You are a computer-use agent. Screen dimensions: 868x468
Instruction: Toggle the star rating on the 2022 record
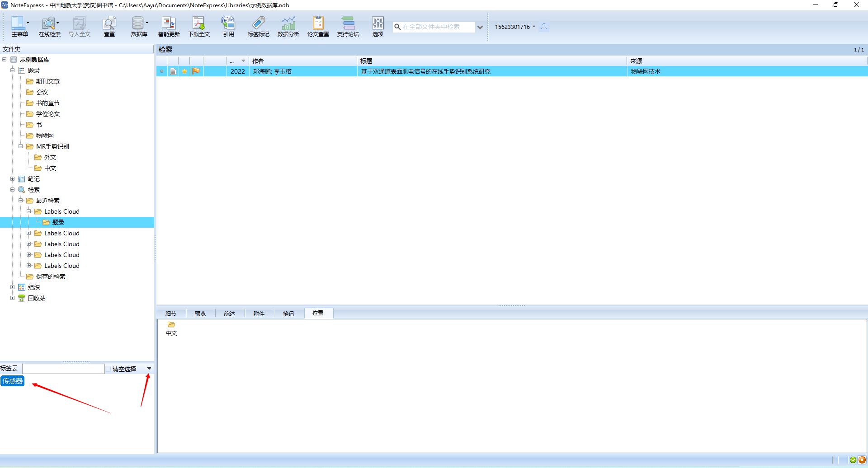click(184, 71)
